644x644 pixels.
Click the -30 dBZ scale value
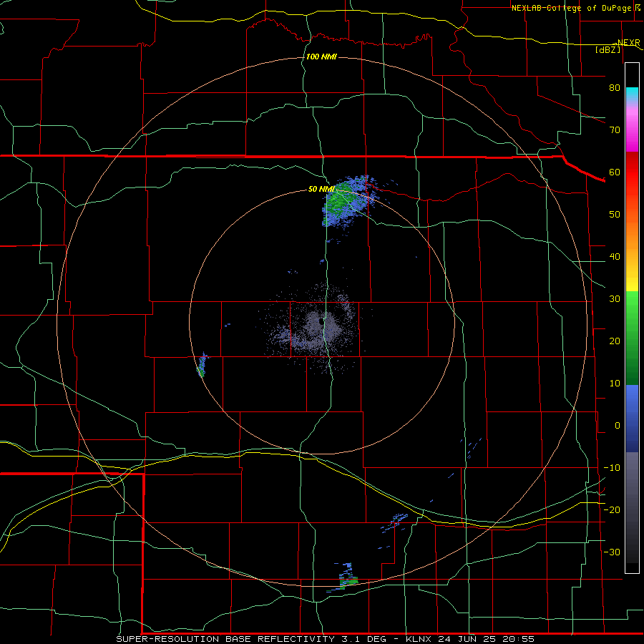coord(612,552)
